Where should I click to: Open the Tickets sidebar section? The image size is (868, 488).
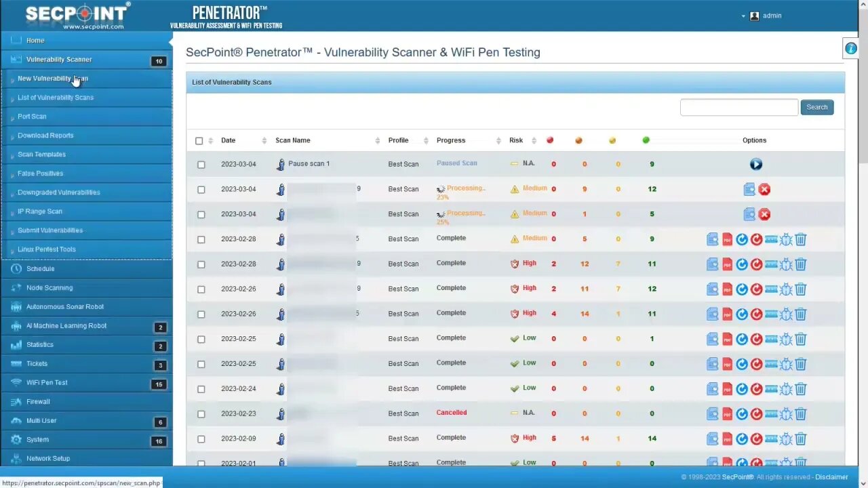click(x=86, y=364)
